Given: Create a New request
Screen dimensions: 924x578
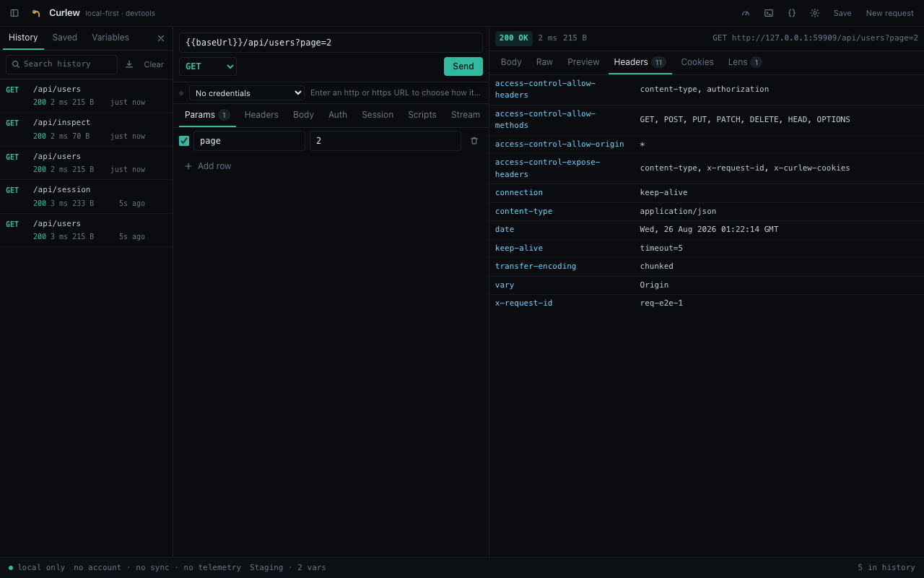Looking at the screenshot, I should tap(890, 13).
